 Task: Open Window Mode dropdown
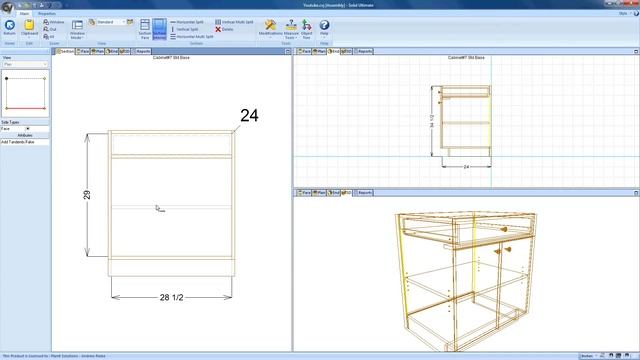77,30
